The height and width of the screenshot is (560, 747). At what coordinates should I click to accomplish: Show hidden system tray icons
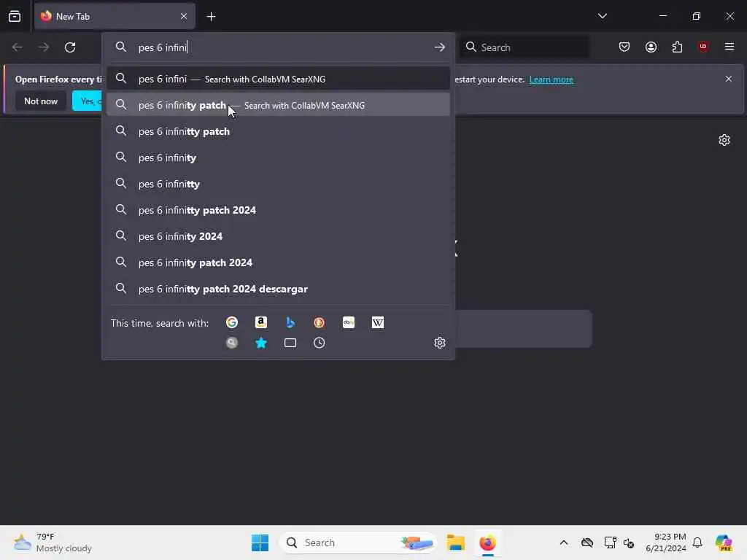tap(564, 542)
